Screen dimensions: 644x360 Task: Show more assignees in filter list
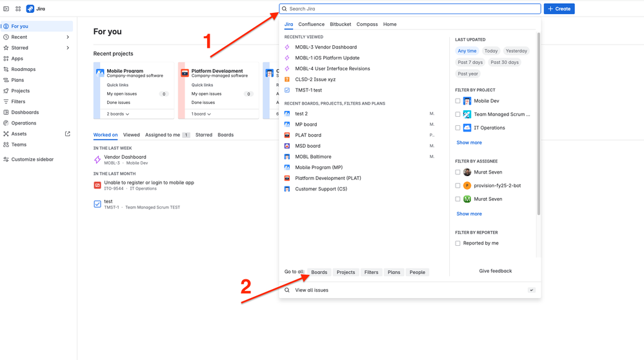tap(469, 214)
